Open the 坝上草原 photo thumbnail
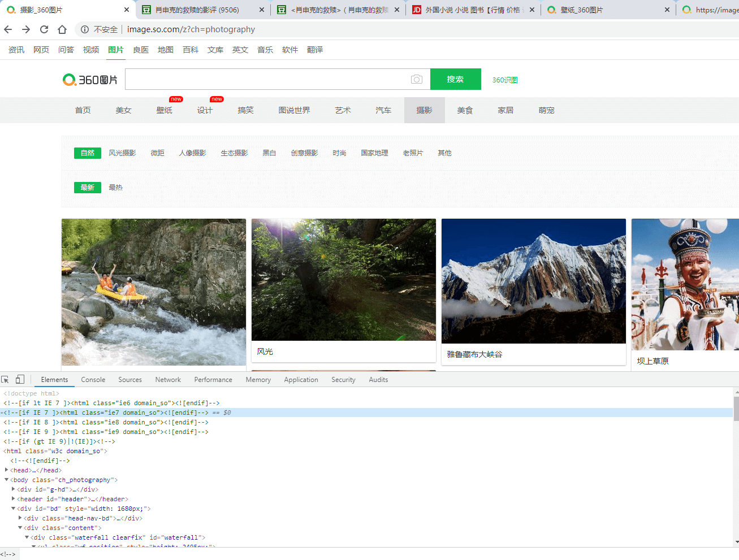This screenshot has height=560, width=739. (685, 284)
